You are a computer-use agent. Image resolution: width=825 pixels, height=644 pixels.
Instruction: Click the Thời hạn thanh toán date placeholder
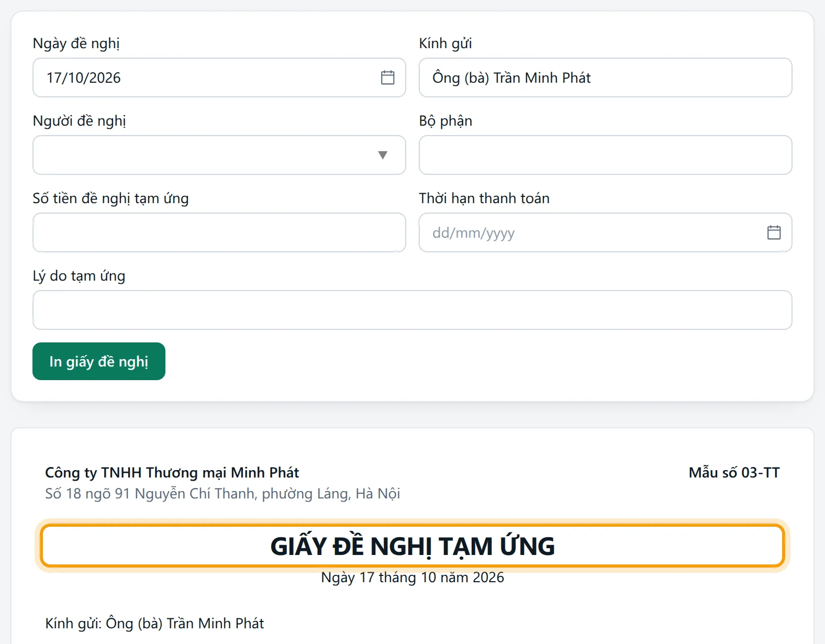pos(473,233)
